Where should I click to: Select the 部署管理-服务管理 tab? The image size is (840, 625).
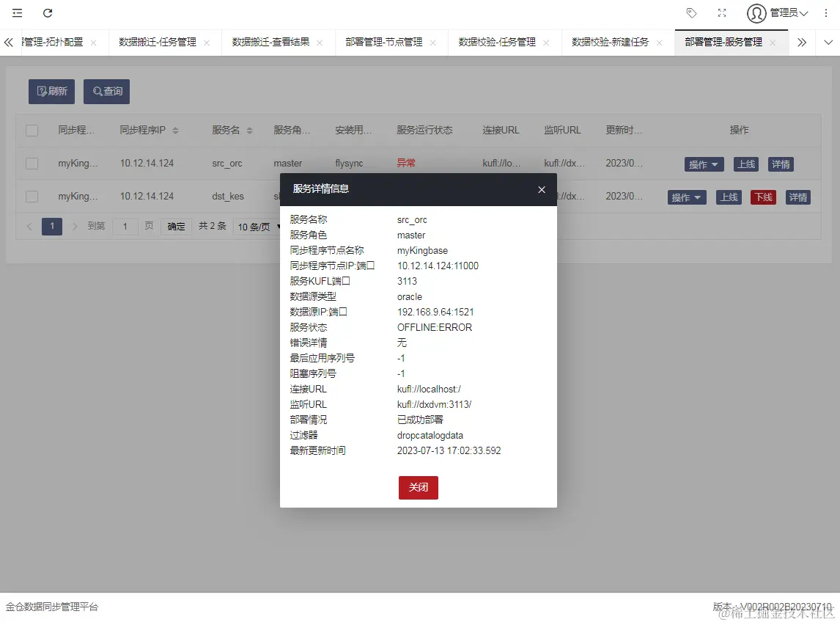pyautogui.click(x=723, y=42)
